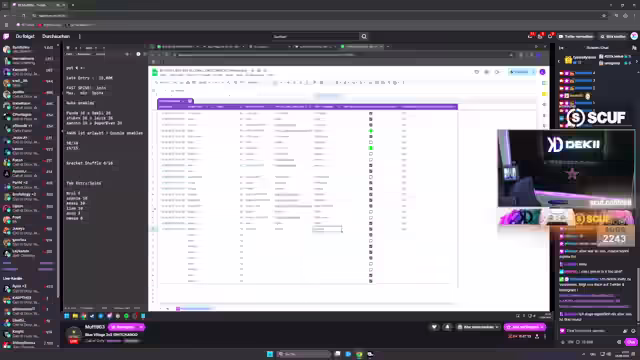Click the purple follow button next to Muffi963

pyautogui.click(x=126, y=327)
